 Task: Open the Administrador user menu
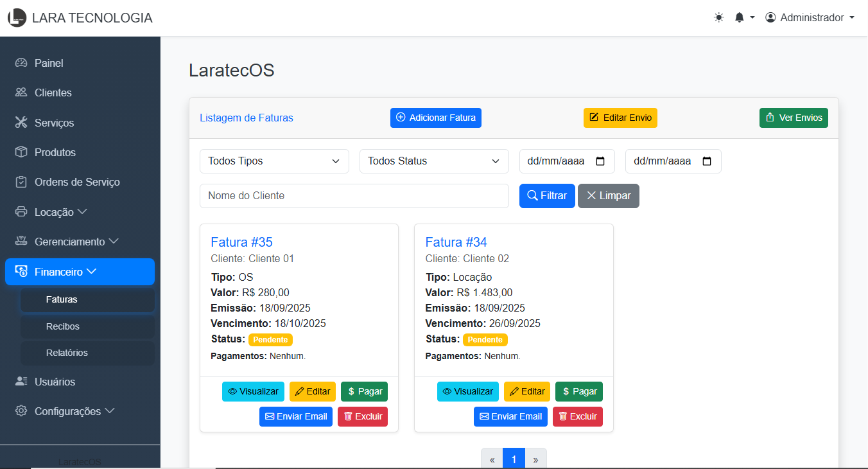tap(810, 18)
